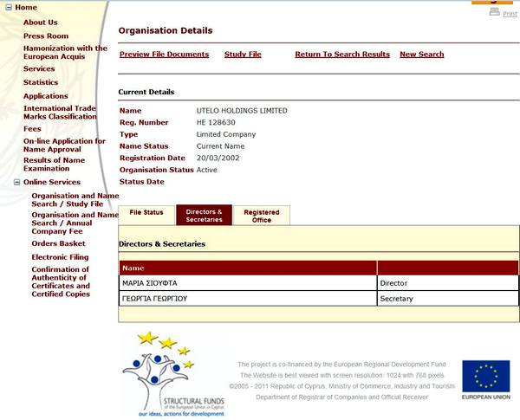The height and width of the screenshot is (420, 520).
Task: Open the About Us page
Action: point(41,23)
